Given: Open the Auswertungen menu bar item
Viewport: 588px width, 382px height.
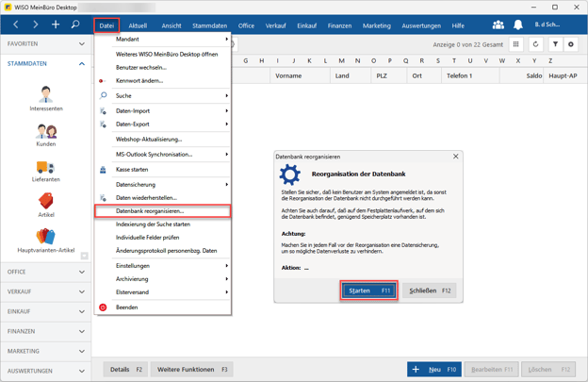Looking at the screenshot, I should (420, 26).
